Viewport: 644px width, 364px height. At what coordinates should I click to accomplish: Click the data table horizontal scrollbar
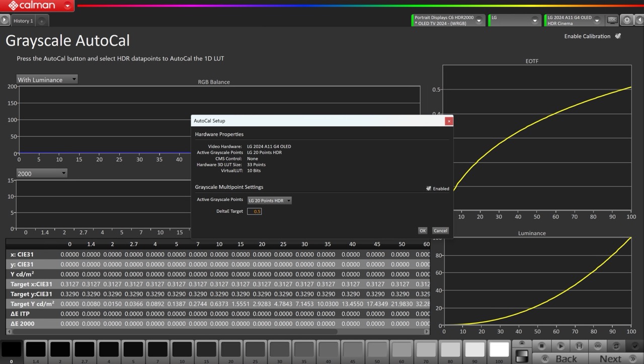(174, 332)
